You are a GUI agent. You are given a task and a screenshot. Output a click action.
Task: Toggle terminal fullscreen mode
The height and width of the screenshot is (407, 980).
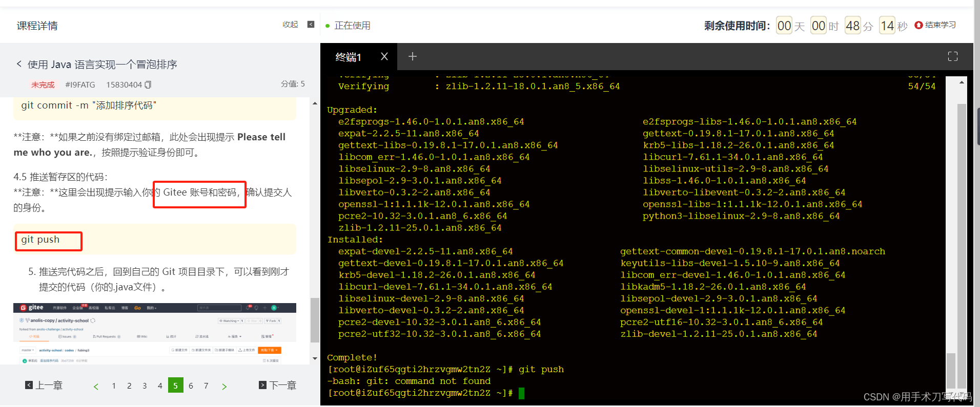tap(953, 56)
